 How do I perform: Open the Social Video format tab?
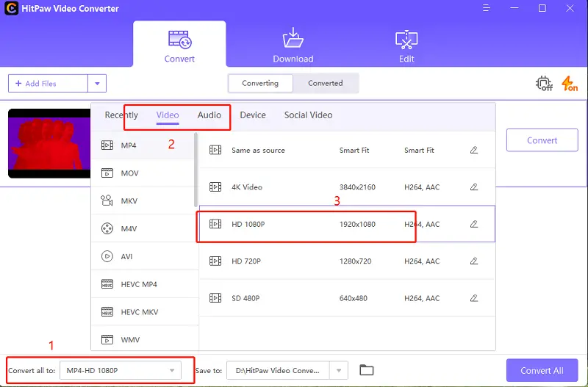308,115
